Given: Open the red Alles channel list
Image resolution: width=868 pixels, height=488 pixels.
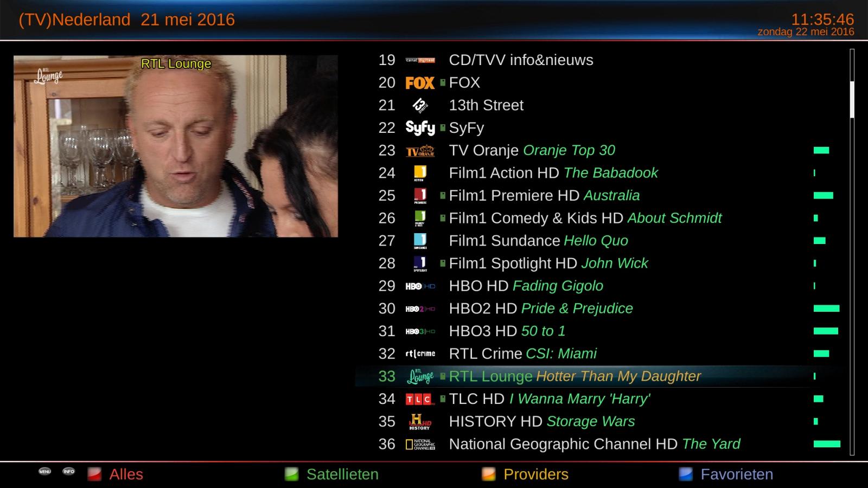Looking at the screenshot, I should click(116, 474).
